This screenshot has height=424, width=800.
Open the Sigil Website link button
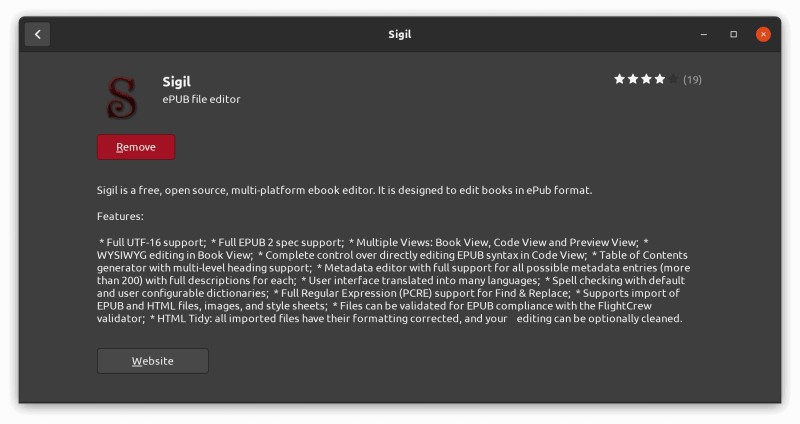[x=152, y=361]
